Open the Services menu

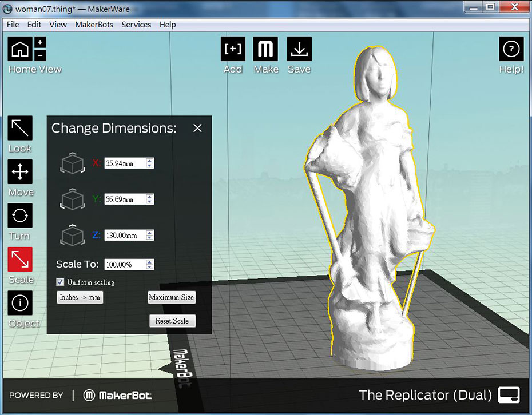[136, 25]
